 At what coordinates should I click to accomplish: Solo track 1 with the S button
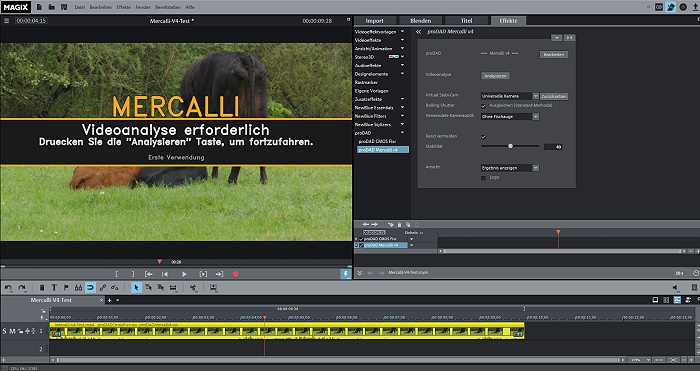(x=4, y=331)
